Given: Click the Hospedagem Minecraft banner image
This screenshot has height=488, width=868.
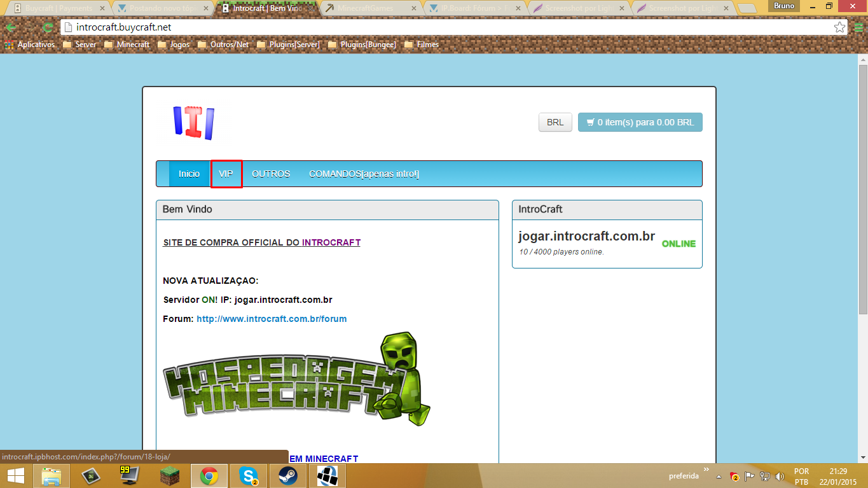Looking at the screenshot, I should [297, 379].
